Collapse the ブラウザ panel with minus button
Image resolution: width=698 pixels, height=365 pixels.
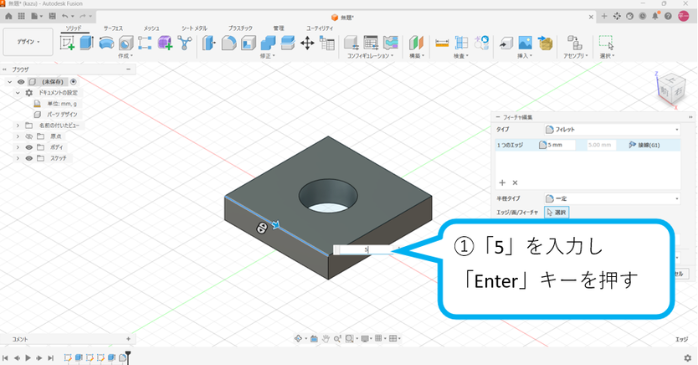[x=128, y=69]
